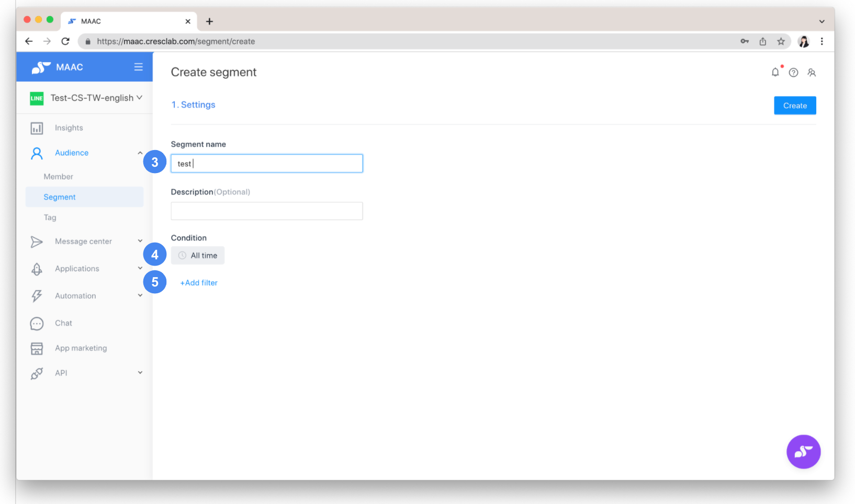The width and height of the screenshot is (855, 504).
Task: Open the help question mark icon
Action: tap(793, 73)
